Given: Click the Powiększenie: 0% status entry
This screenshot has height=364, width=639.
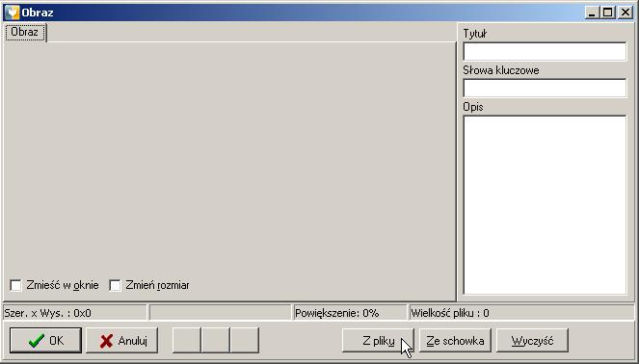Looking at the screenshot, I should pyautogui.click(x=350, y=313).
